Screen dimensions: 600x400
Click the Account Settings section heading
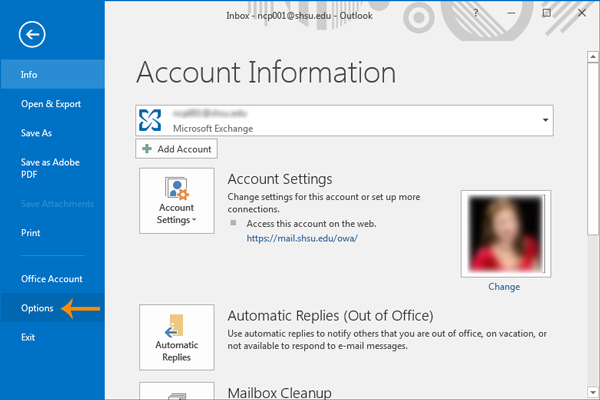click(x=280, y=179)
